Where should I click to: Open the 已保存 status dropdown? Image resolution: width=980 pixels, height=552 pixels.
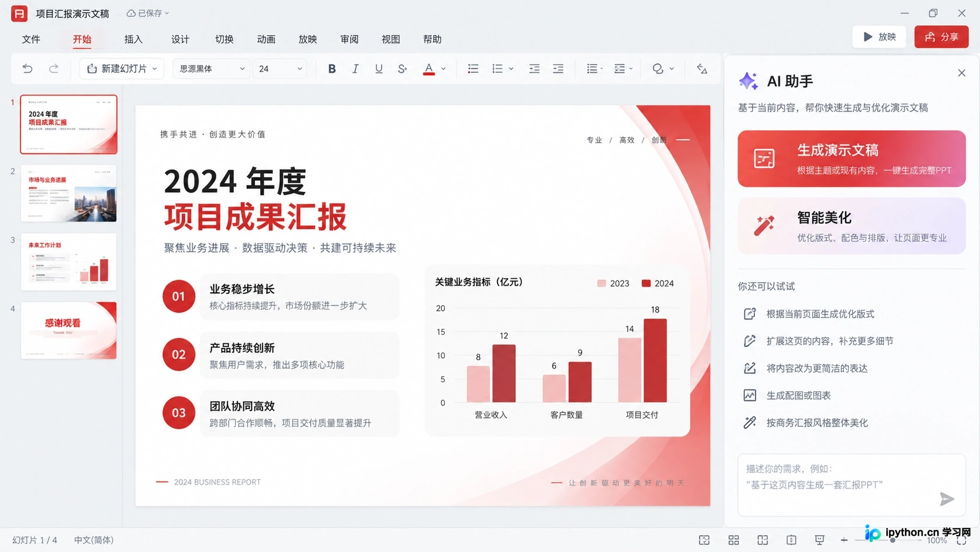click(x=148, y=13)
